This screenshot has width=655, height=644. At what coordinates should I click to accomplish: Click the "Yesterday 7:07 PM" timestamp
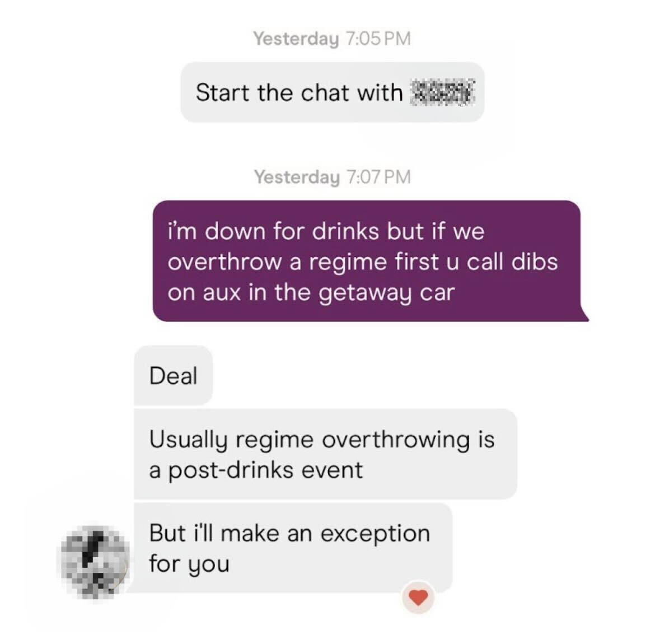pyautogui.click(x=333, y=177)
